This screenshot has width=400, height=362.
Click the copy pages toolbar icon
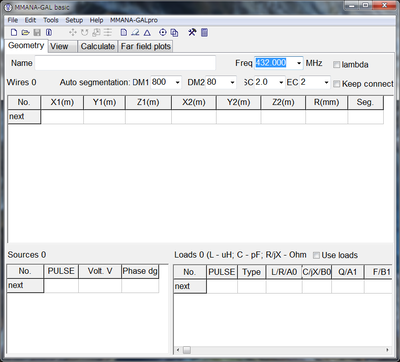tap(174, 33)
